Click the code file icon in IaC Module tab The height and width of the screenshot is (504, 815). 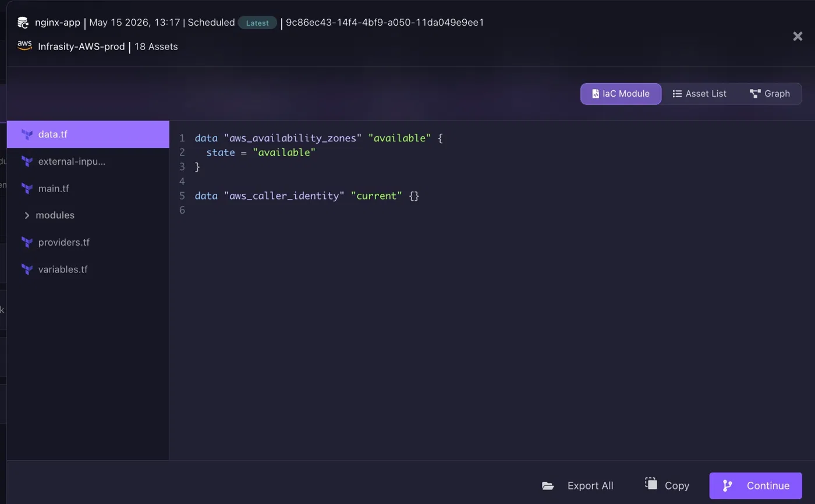596,94
